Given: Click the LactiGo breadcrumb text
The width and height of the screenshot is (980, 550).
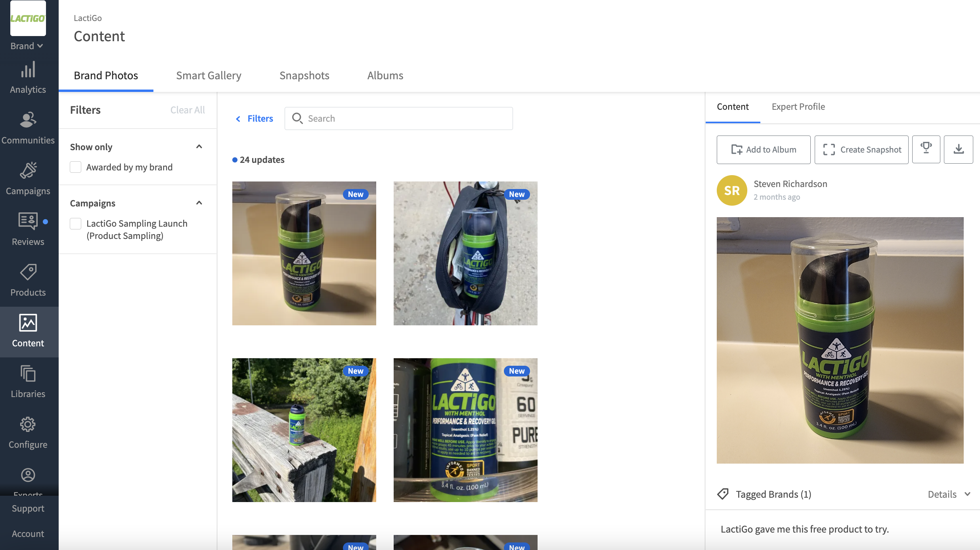Looking at the screenshot, I should coord(88,18).
